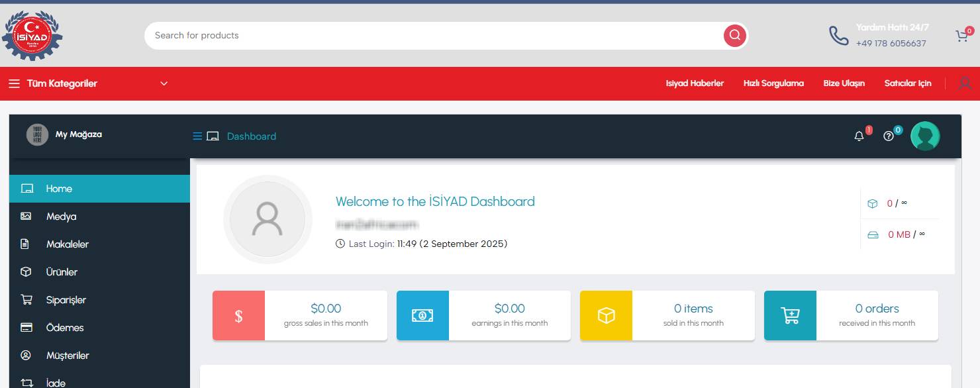Open Ödemes from the sidebar
Viewport: 980px width, 388px height.
(64, 328)
